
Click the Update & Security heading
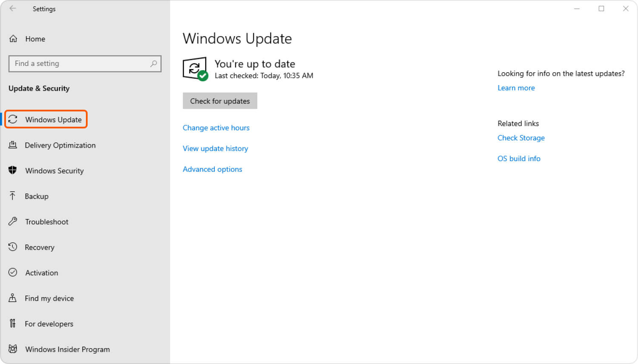[39, 88]
